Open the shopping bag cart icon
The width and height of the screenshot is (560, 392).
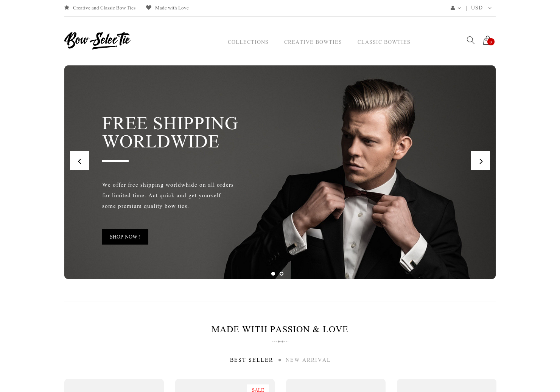pos(487,40)
